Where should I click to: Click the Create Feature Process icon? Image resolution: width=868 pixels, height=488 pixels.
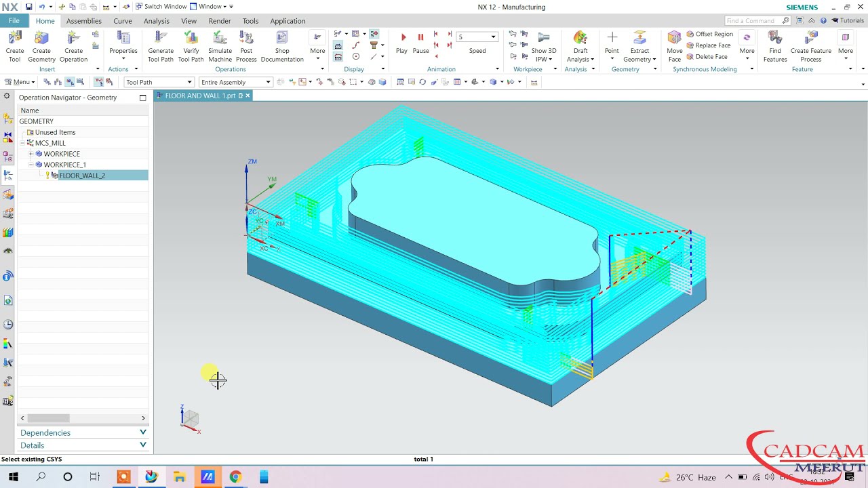810,46
